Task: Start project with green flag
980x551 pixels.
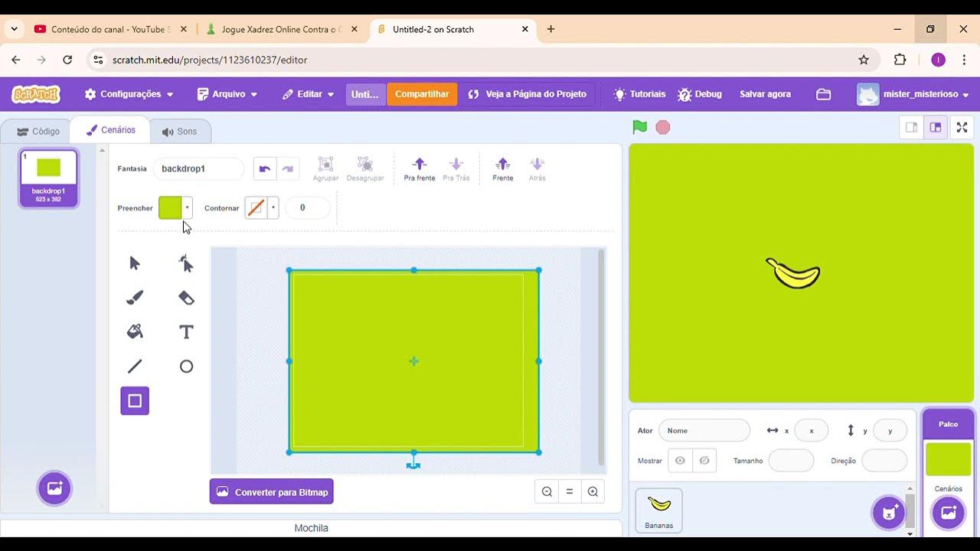Action: pos(640,127)
